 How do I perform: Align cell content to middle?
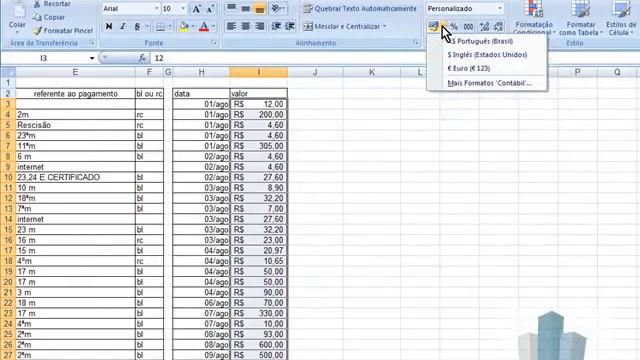coord(245,8)
